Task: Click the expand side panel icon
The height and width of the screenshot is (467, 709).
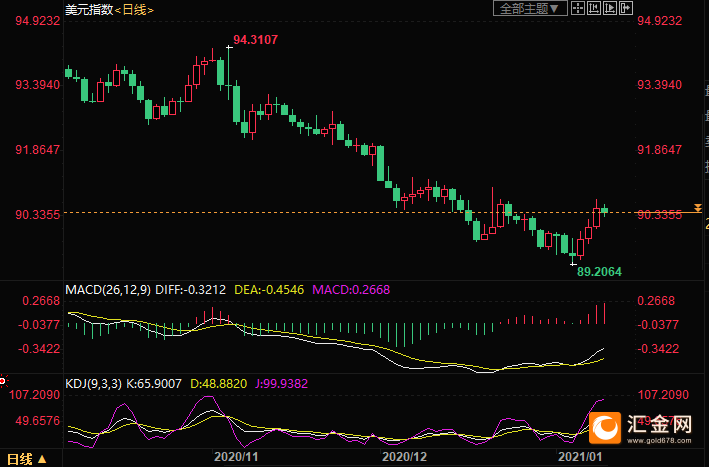Action: (x=626, y=8)
